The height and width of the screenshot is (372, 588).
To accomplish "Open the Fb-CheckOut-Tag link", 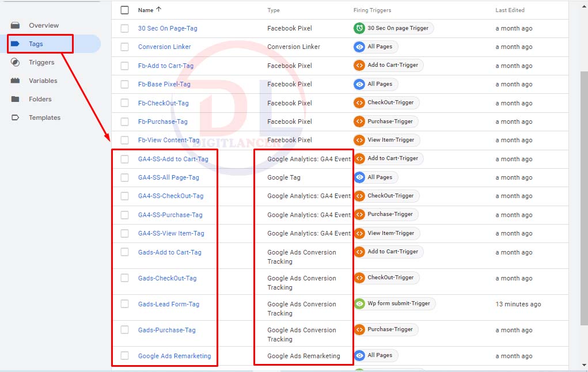I will (x=164, y=103).
